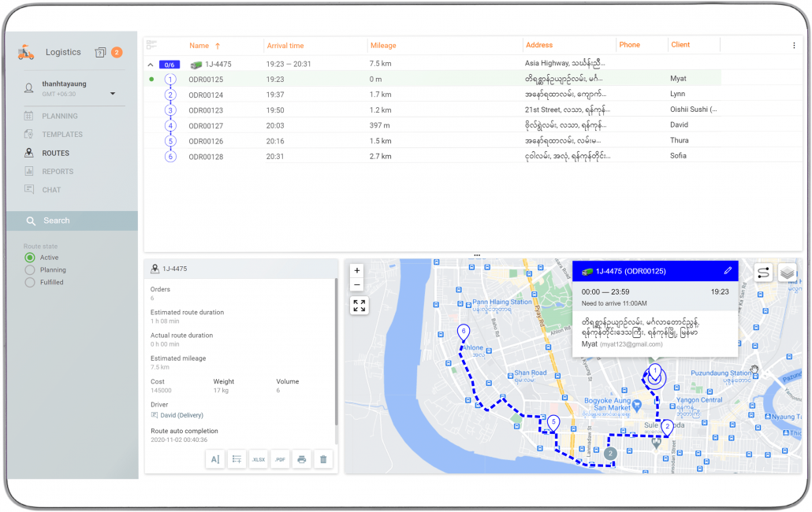Delete route with trash icon
This screenshot has height=512, width=812.
322,459
